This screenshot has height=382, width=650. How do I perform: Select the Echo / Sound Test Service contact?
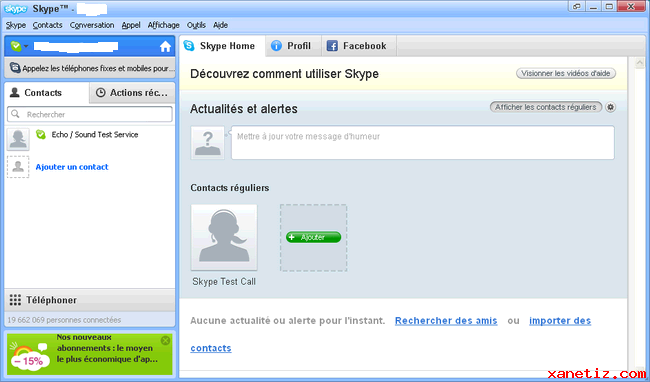point(90,139)
